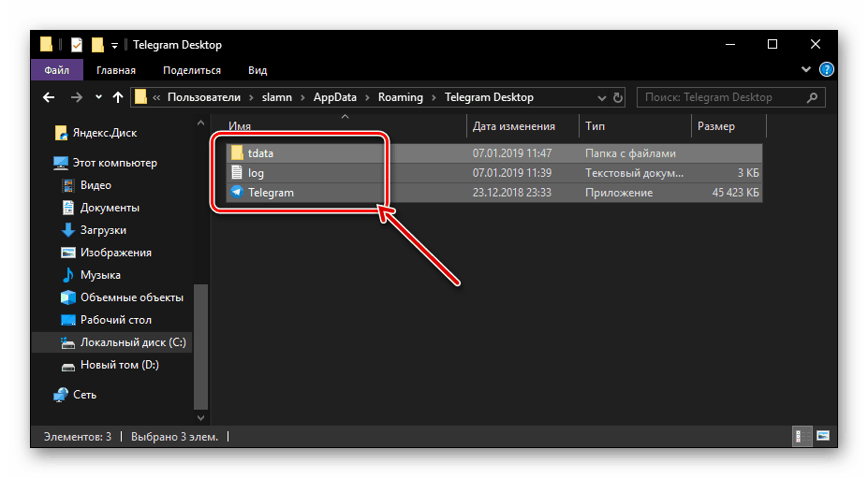Click the Properties checkmark icon in title bar
The width and height of the screenshot is (868, 478).
click(x=77, y=44)
